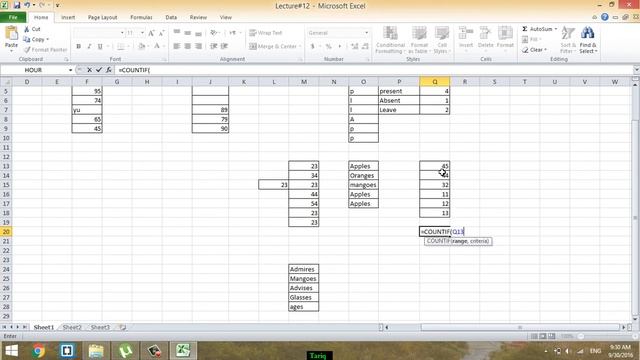Apply Accounting dollar number format
640x360 pixels.
(x=313, y=47)
